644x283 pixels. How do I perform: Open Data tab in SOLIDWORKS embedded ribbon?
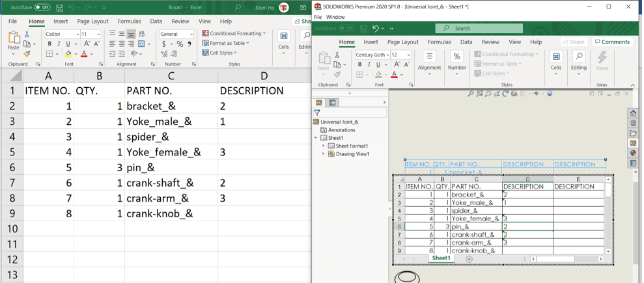tap(466, 42)
